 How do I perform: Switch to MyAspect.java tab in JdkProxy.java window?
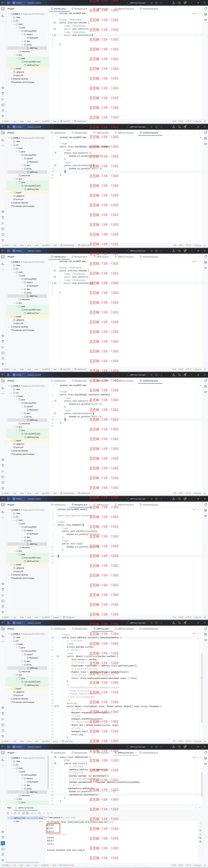point(80,628)
